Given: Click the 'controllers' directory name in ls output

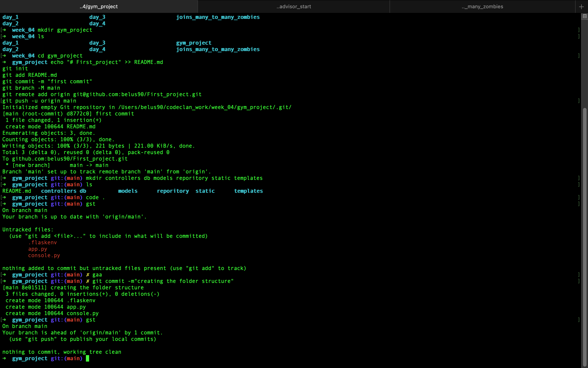Looking at the screenshot, I should [x=59, y=191].
